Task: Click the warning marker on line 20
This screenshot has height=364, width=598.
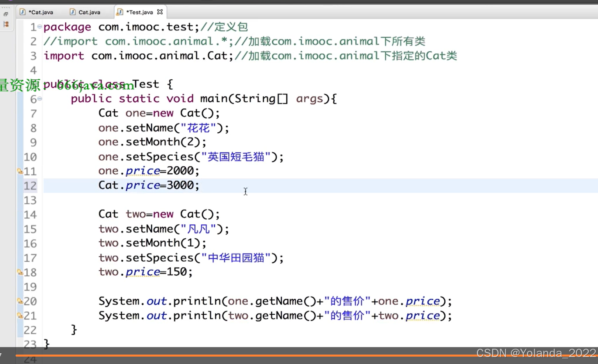Action: coord(20,301)
